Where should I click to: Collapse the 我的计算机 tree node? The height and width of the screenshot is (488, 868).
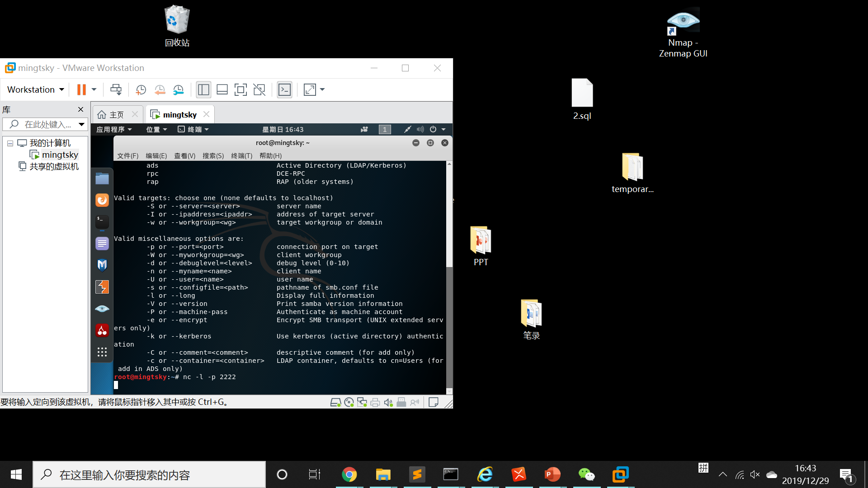[10, 143]
